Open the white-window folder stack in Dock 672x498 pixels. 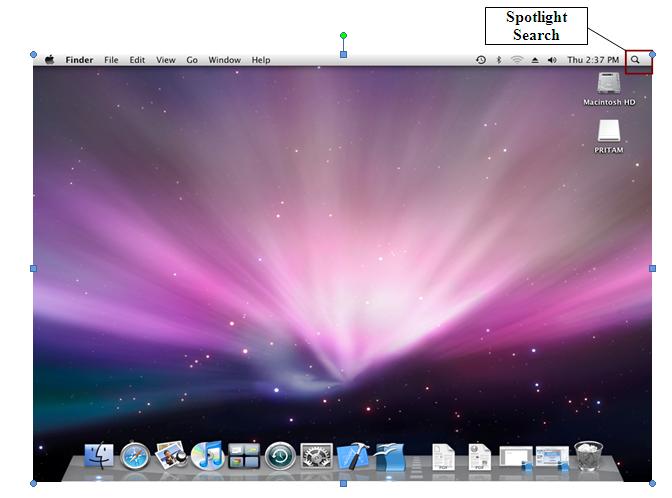(x=516, y=459)
